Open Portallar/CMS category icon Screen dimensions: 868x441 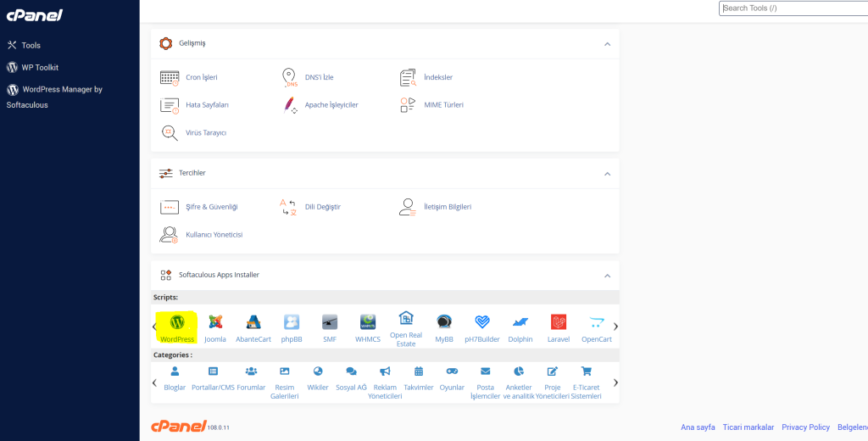[213, 371]
